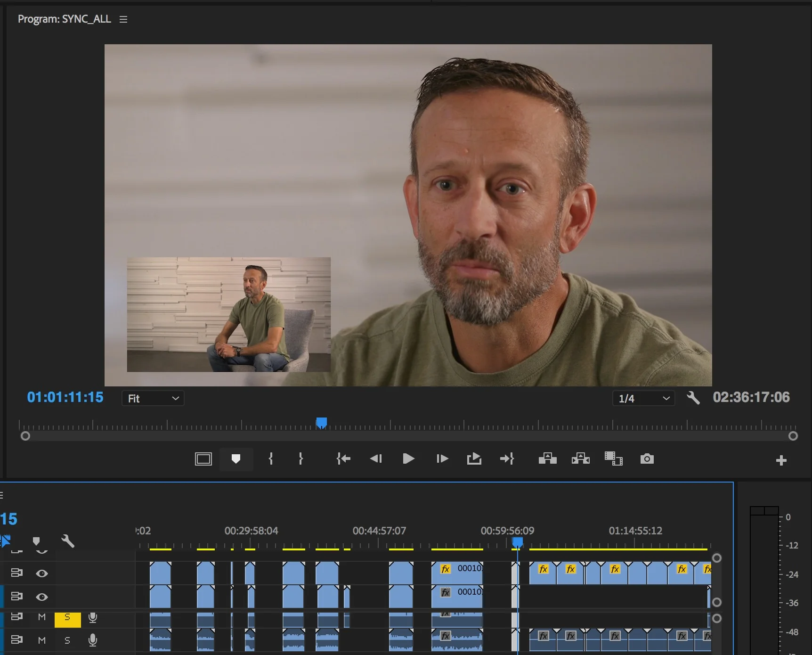Viewport: 812px width, 655px height.
Task: Click the audio meter -24 dB label
Action: (x=792, y=574)
